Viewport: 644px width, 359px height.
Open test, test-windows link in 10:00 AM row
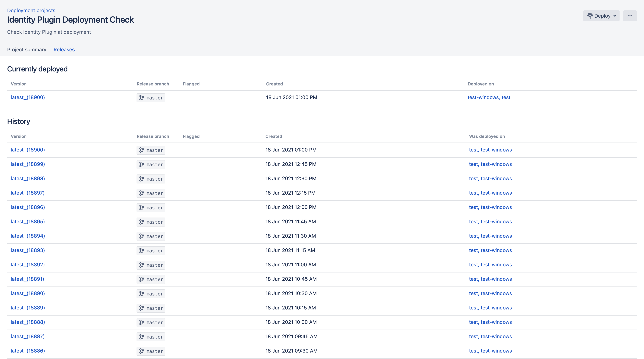tap(490, 322)
